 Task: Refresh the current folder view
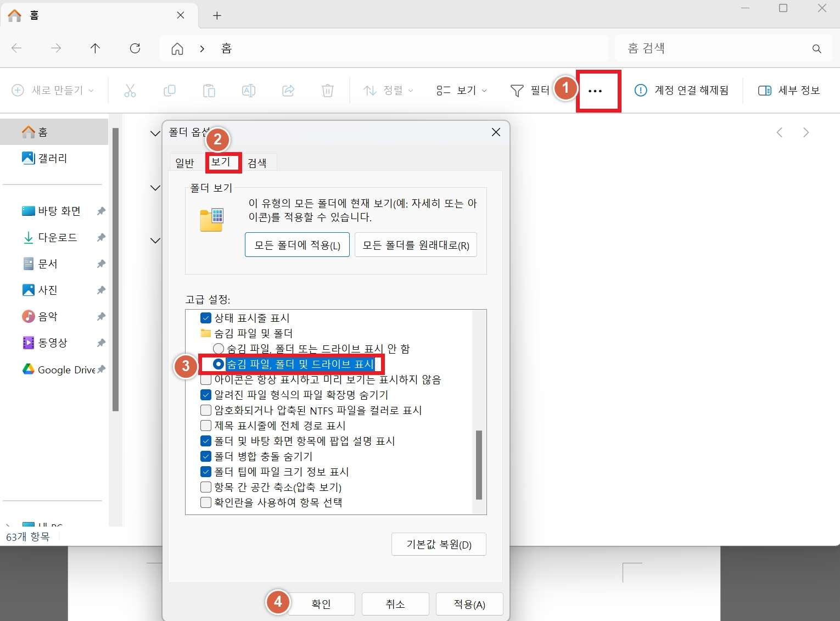[135, 48]
